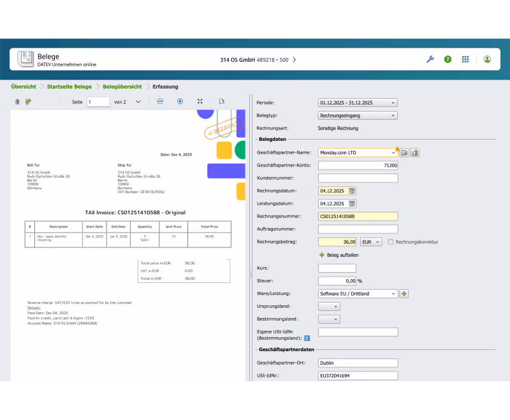The height and width of the screenshot is (420, 510).
Task: Click green plus next to Ware/Leistung
Action: [x=404, y=294]
